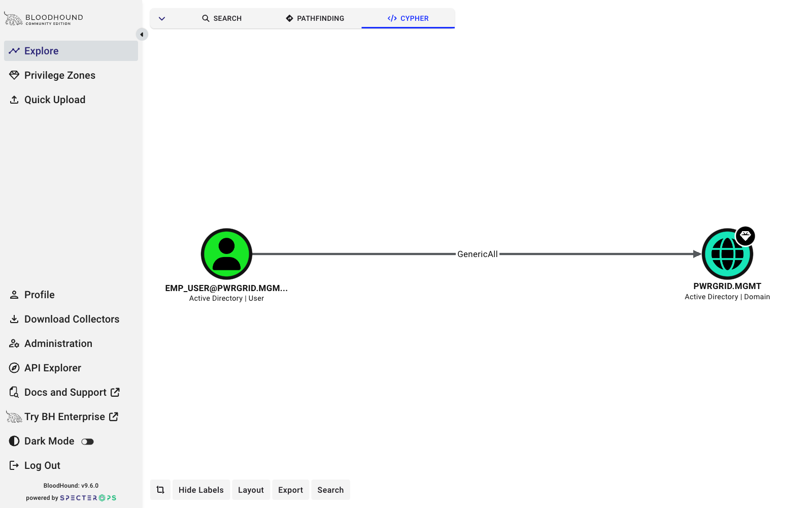Open Docs and Support link
Screen dimensions: 812x508
(71, 392)
